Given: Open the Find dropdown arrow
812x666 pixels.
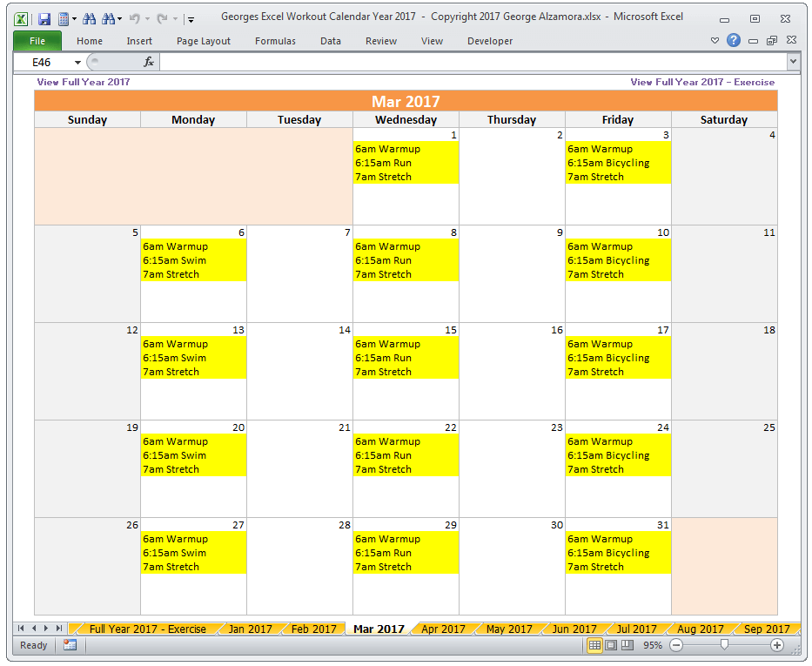Looking at the screenshot, I should [118, 19].
